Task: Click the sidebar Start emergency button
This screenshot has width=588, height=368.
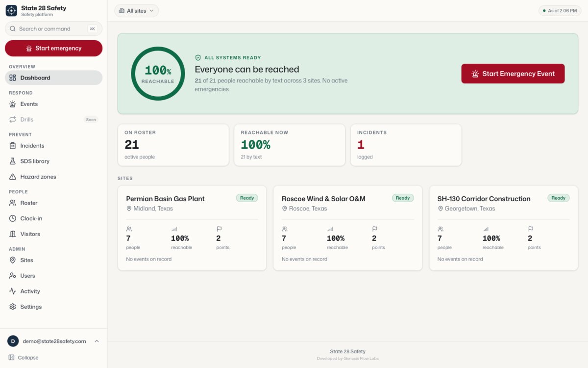Action: click(53, 48)
